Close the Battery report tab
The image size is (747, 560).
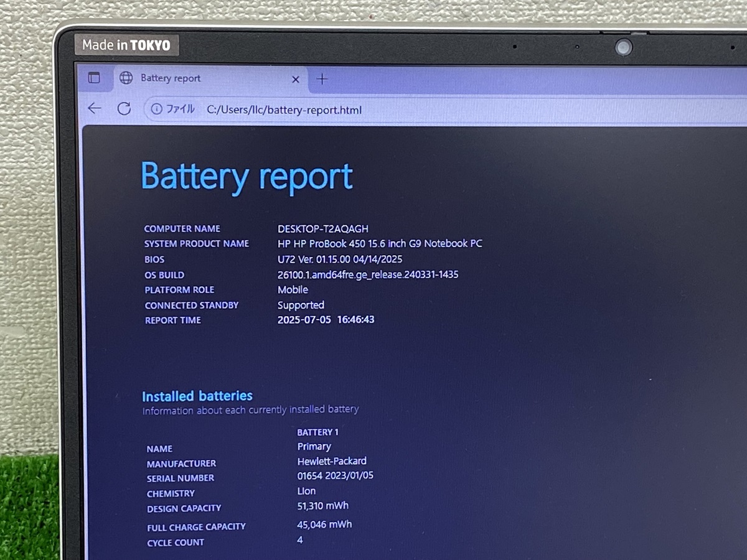coord(296,79)
